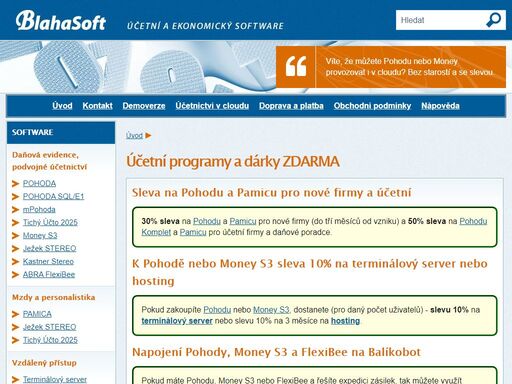This screenshot has height=384, width=512.
Task: Open Doprava a platba page
Action: [291, 106]
